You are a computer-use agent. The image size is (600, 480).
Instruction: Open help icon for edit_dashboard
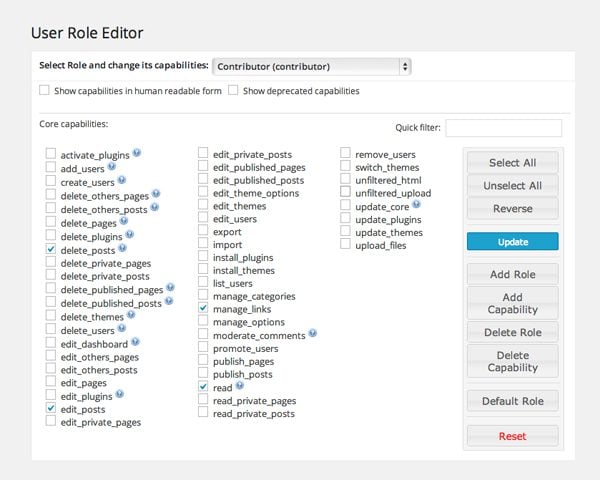(x=135, y=342)
